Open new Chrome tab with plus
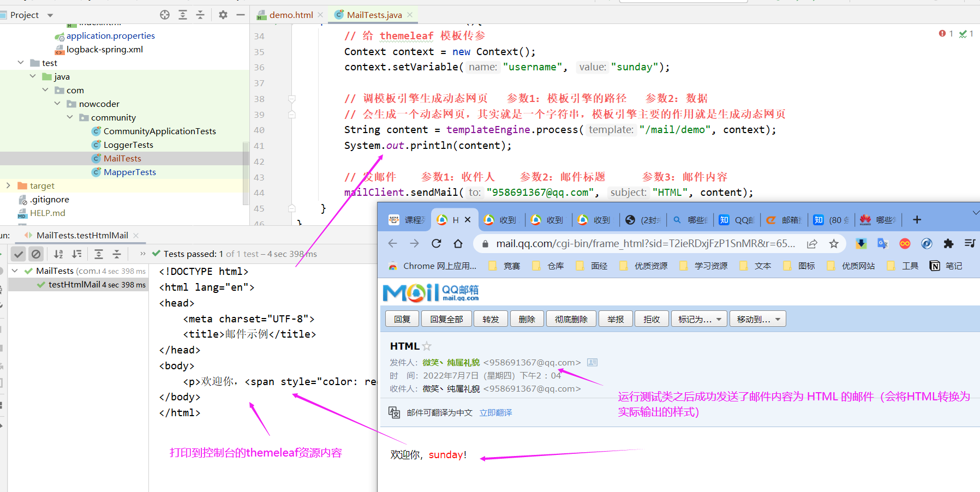This screenshot has height=492, width=980. 917,220
